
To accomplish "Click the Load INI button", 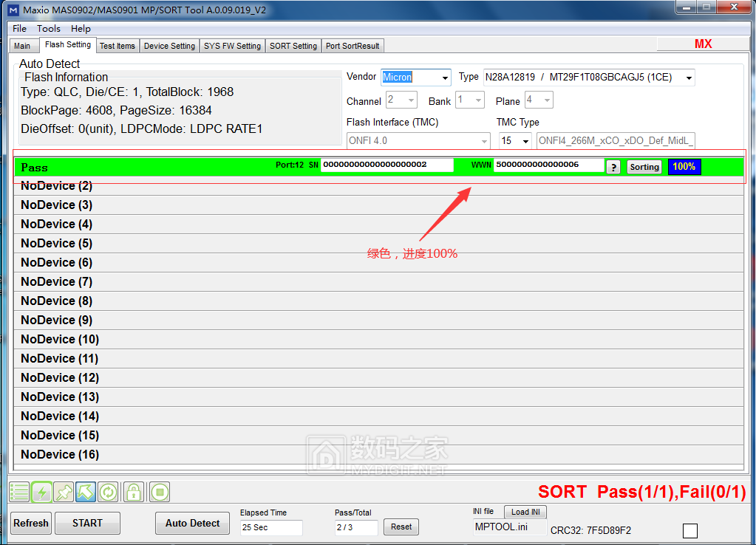I will (525, 512).
